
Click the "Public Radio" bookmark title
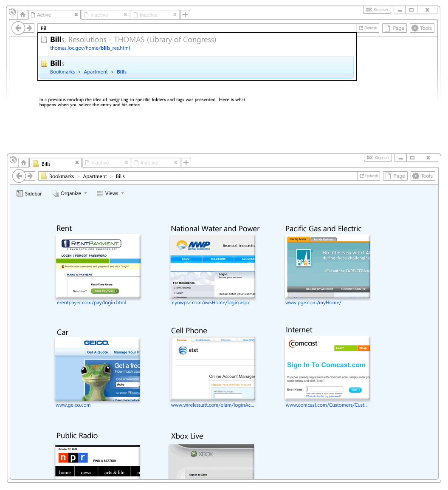pos(77,436)
